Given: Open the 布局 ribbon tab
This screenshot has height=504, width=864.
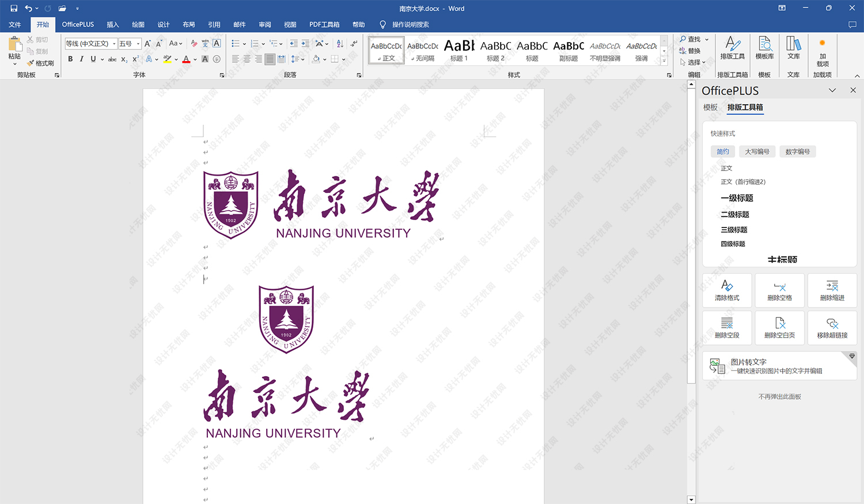Looking at the screenshot, I should (189, 24).
